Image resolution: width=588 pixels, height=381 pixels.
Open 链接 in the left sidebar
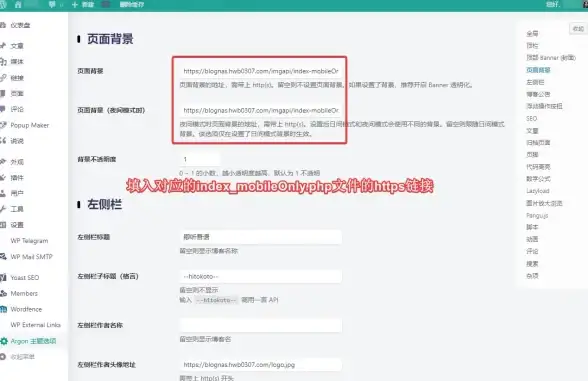(17, 78)
